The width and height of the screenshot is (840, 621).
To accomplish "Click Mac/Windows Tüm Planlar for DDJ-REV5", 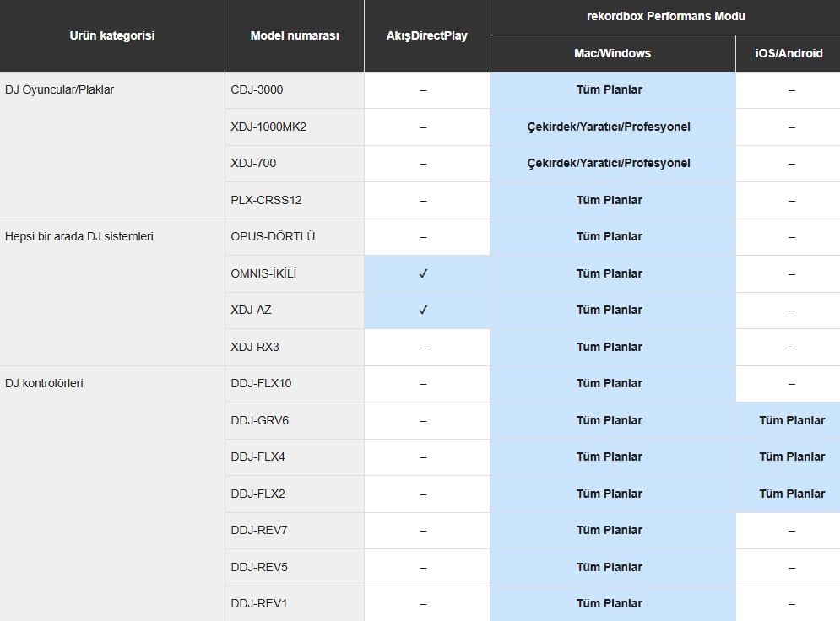I will pos(610,567).
